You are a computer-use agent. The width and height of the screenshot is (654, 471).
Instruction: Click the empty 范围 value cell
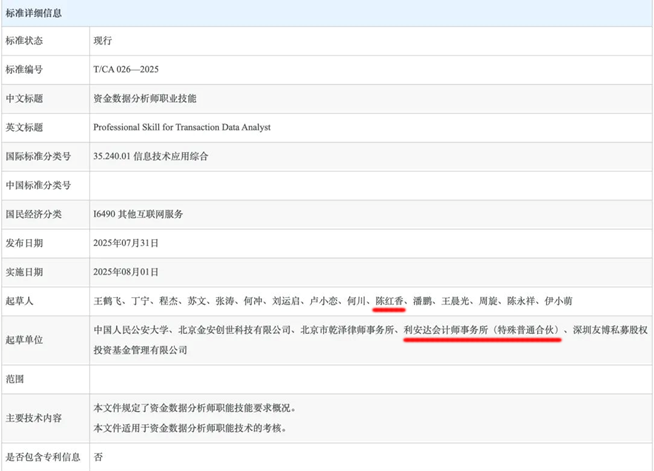[370, 379]
